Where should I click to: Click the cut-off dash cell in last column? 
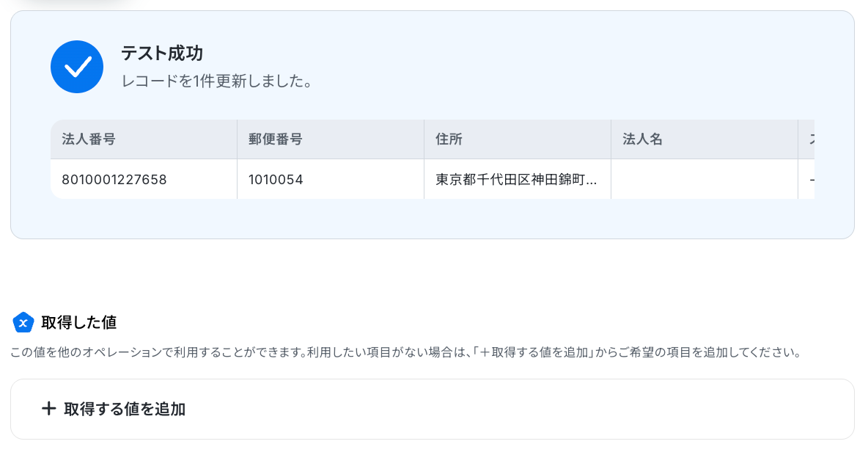point(806,179)
